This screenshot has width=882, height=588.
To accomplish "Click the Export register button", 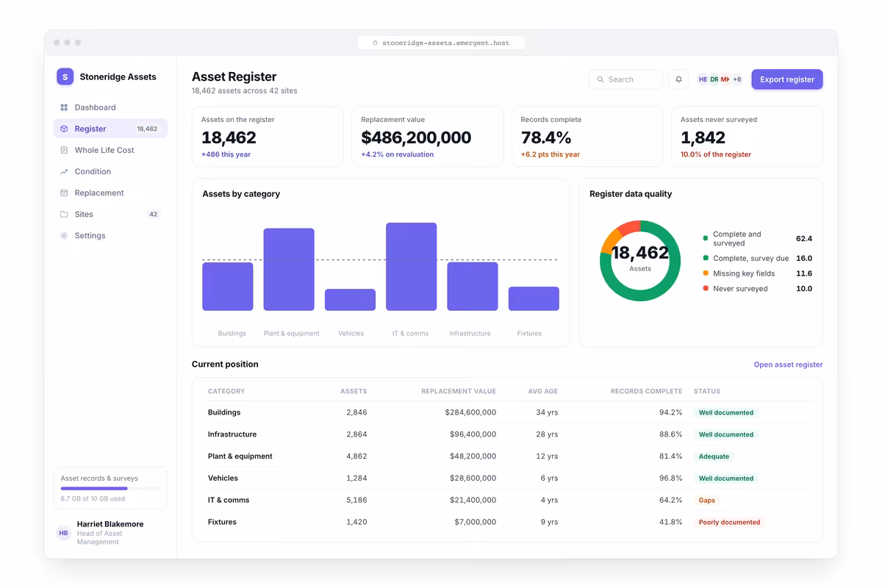I will point(787,79).
